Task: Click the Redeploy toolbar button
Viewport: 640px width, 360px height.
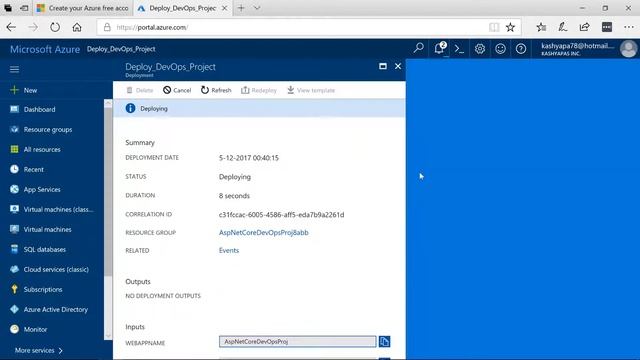Action: pyautogui.click(x=258, y=90)
